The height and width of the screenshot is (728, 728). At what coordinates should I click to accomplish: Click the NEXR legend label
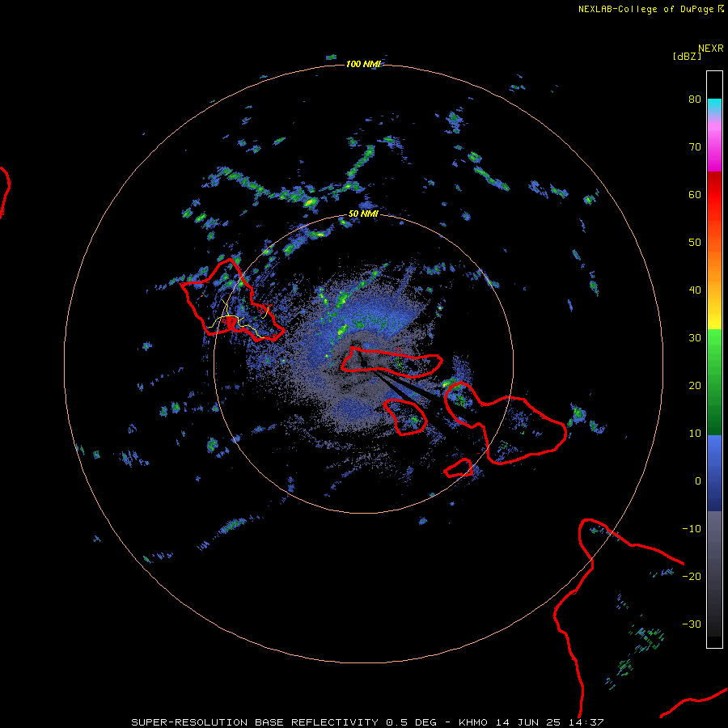click(x=711, y=49)
